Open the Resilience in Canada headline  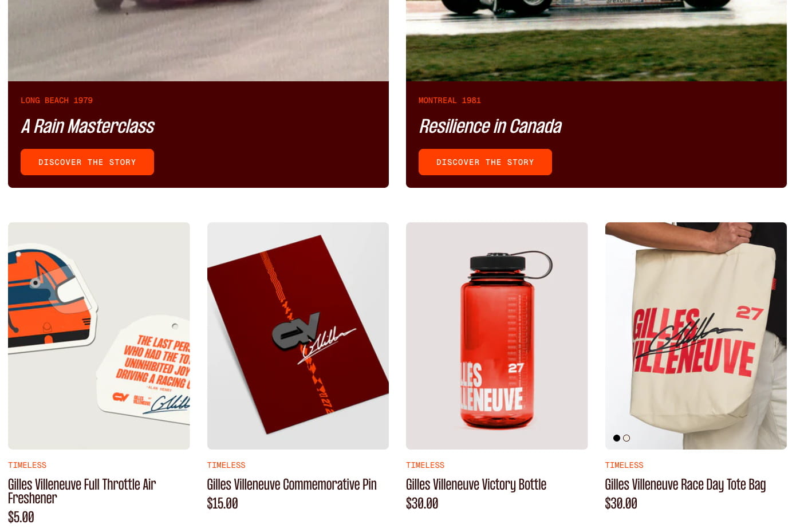click(490, 126)
